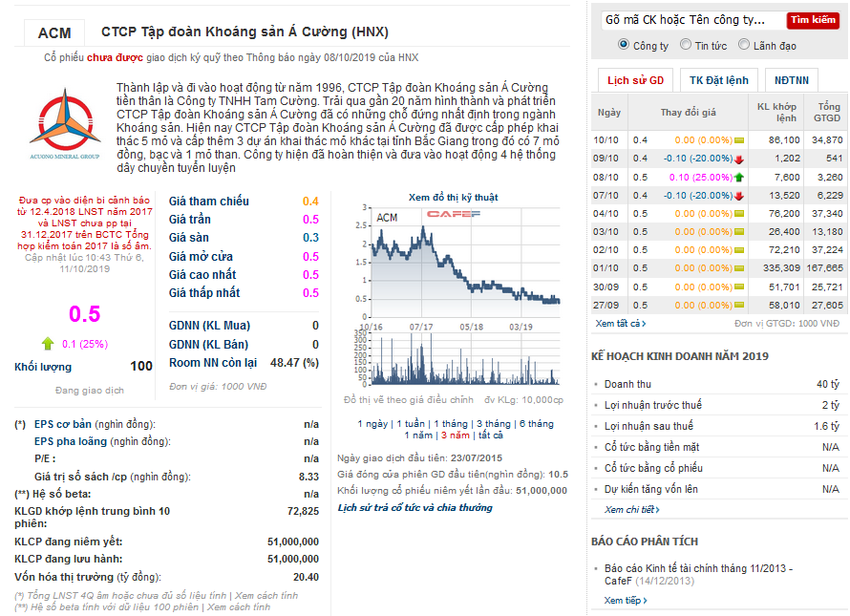Set chart range to 1 tháng

pos(451,423)
